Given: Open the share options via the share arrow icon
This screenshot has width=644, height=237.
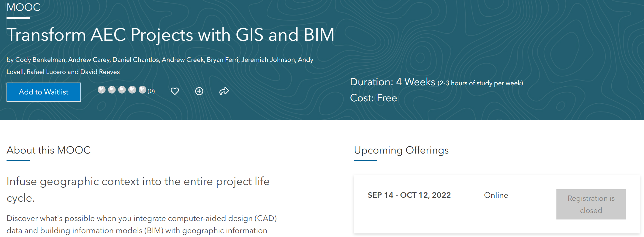Looking at the screenshot, I should (224, 91).
